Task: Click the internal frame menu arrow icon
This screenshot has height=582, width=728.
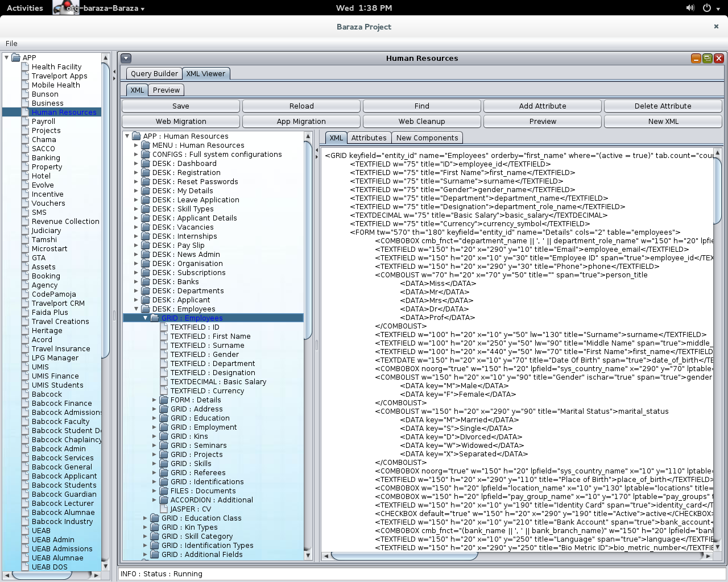Action: pyautogui.click(x=126, y=58)
